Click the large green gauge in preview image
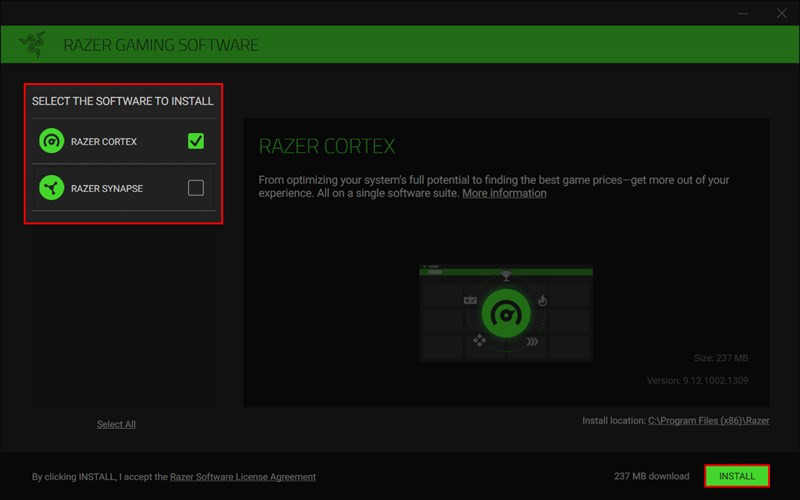 (x=506, y=314)
